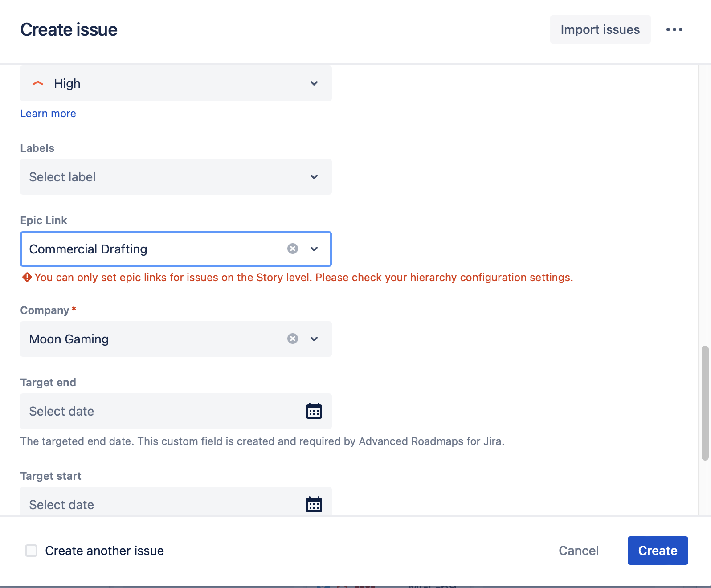Click the High priority arrow icon
The height and width of the screenshot is (588, 711).
pos(38,83)
